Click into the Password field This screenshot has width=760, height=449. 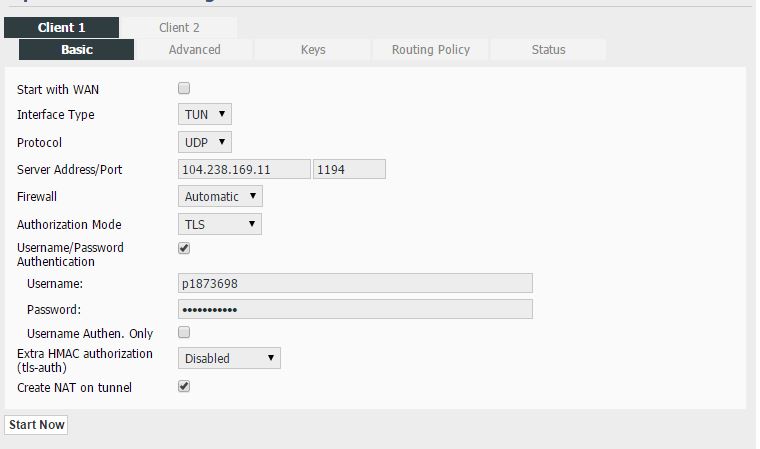(355, 309)
